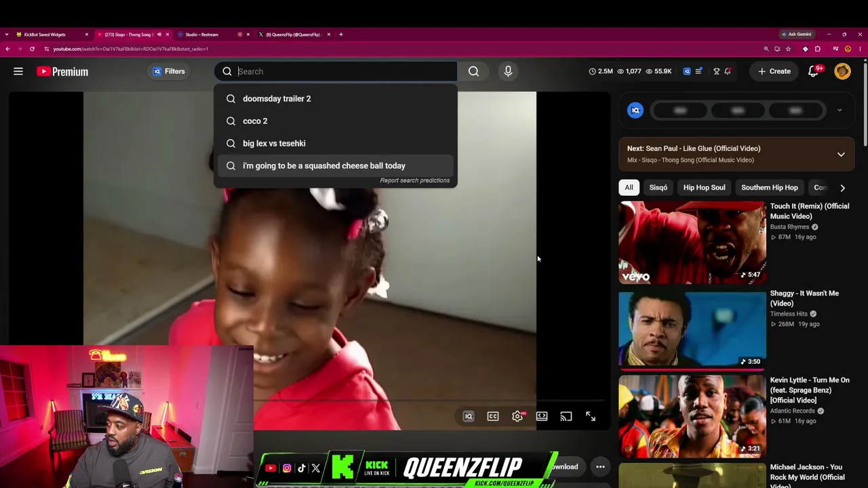This screenshot has height=488, width=868.
Task: Click the browser address bar URL
Action: [x=131, y=49]
